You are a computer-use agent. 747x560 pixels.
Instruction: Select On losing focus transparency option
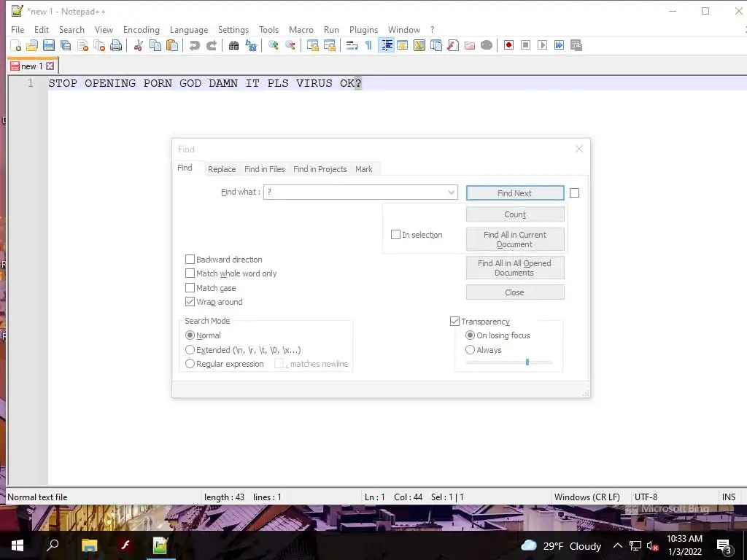pos(470,335)
